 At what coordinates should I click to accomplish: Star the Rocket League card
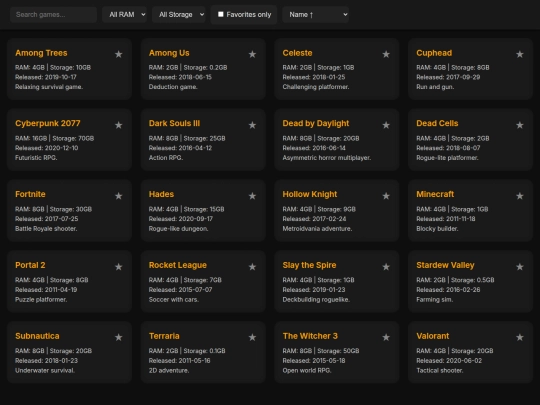pyautogui.click(x=252, y=267)
